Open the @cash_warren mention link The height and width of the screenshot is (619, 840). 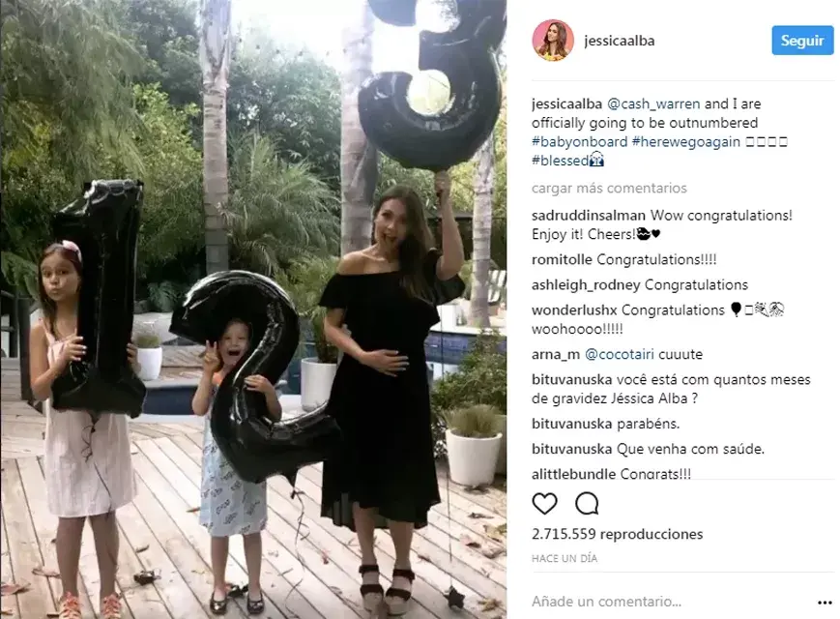point(653,103)
